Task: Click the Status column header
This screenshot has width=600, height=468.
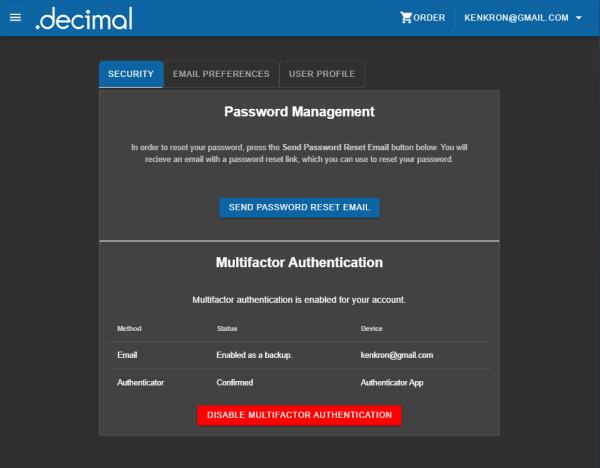Action: pyautogui.click(x=227, y=329)
